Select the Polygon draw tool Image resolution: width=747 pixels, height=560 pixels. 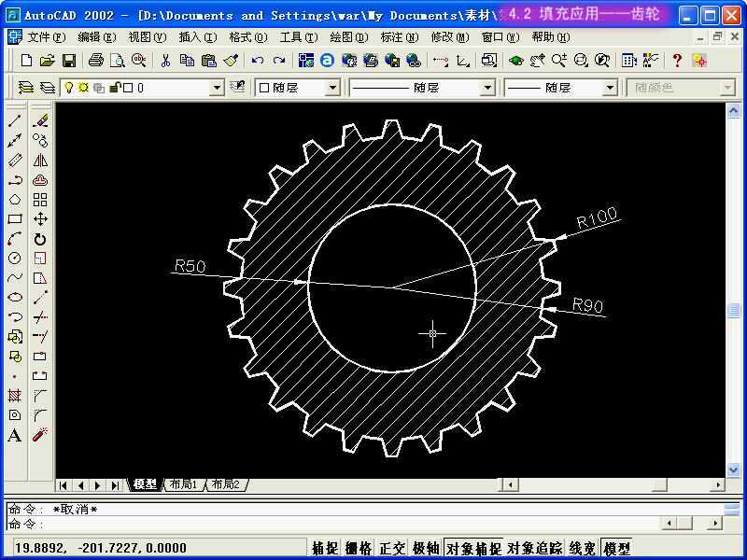15,200
